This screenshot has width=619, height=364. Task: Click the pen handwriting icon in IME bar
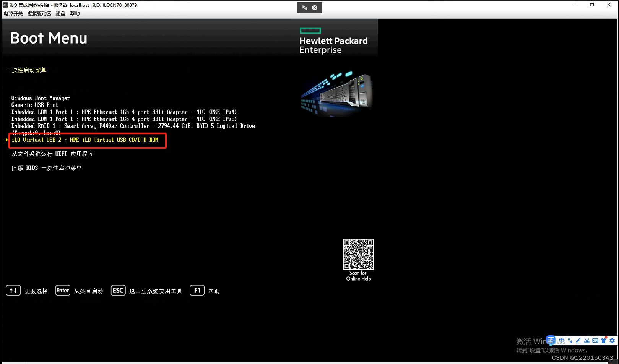coord(578,341)
